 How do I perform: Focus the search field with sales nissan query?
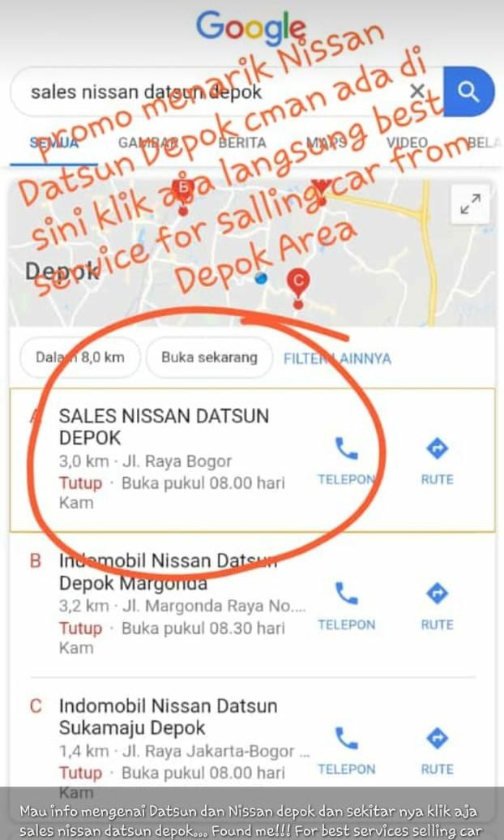point(214,92)
